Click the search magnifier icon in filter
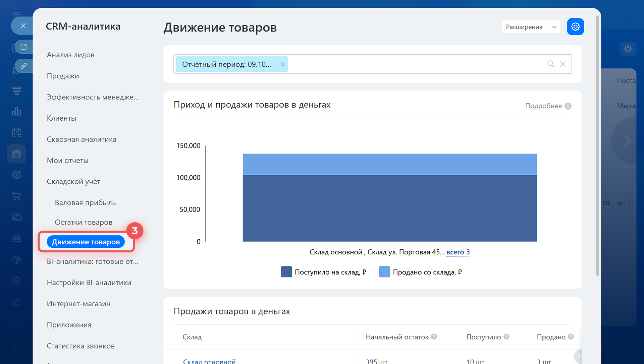644x364 pixels. pos(550,64)
